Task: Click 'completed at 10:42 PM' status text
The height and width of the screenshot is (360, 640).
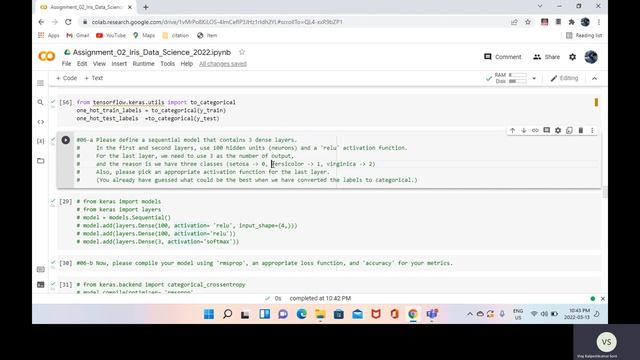Action: [320, 298]
